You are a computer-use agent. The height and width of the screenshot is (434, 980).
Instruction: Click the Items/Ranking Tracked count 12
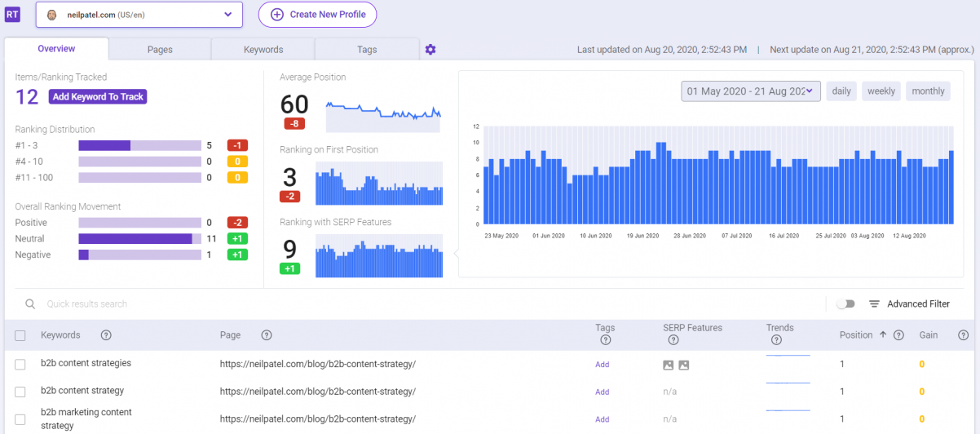(x=27, y=97)
